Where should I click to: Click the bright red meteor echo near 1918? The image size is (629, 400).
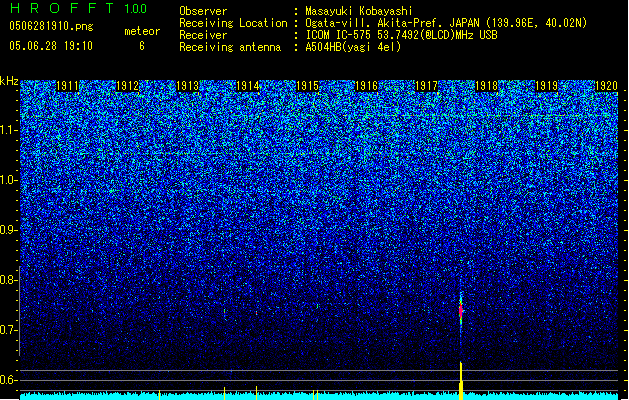coord(461,310)
